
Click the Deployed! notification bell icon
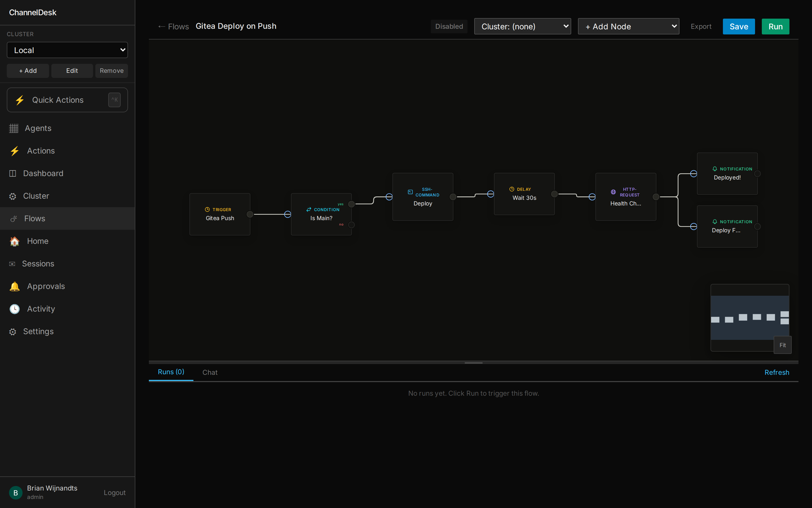click(715, 169)
